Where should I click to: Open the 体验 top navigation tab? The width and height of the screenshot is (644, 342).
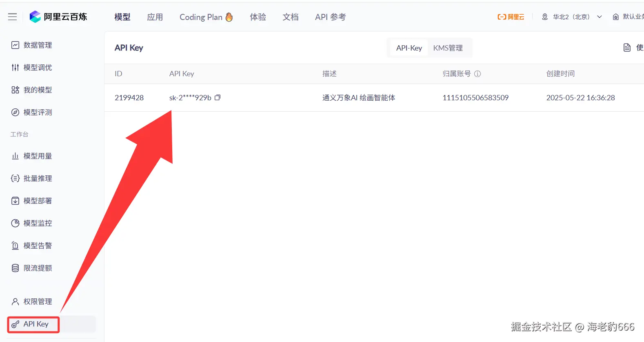click(258, 17)
